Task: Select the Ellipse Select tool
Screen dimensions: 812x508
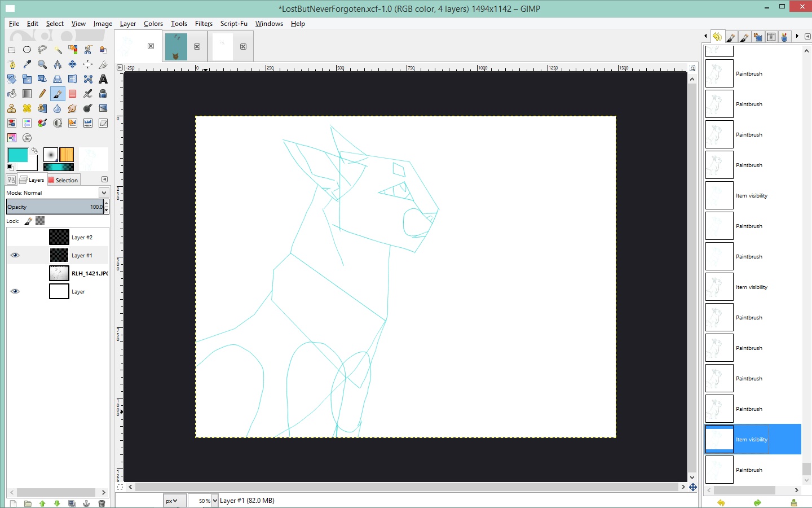Action: click(x=27, y=50)
